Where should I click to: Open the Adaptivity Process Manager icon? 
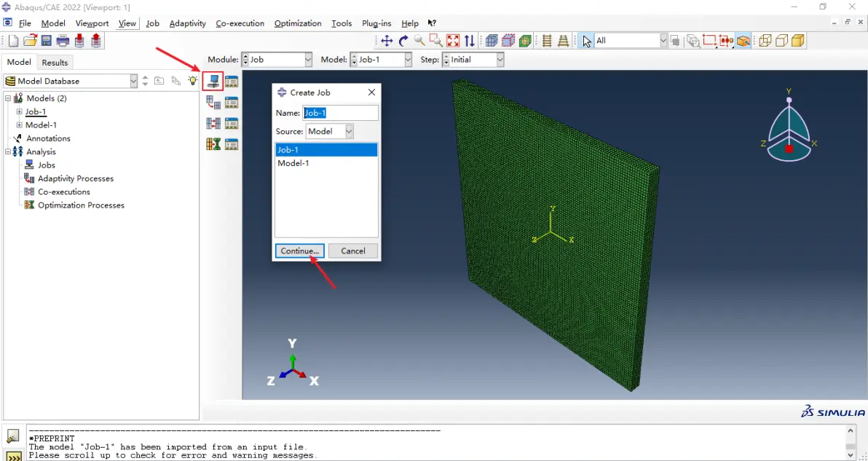tap(232, 103)
